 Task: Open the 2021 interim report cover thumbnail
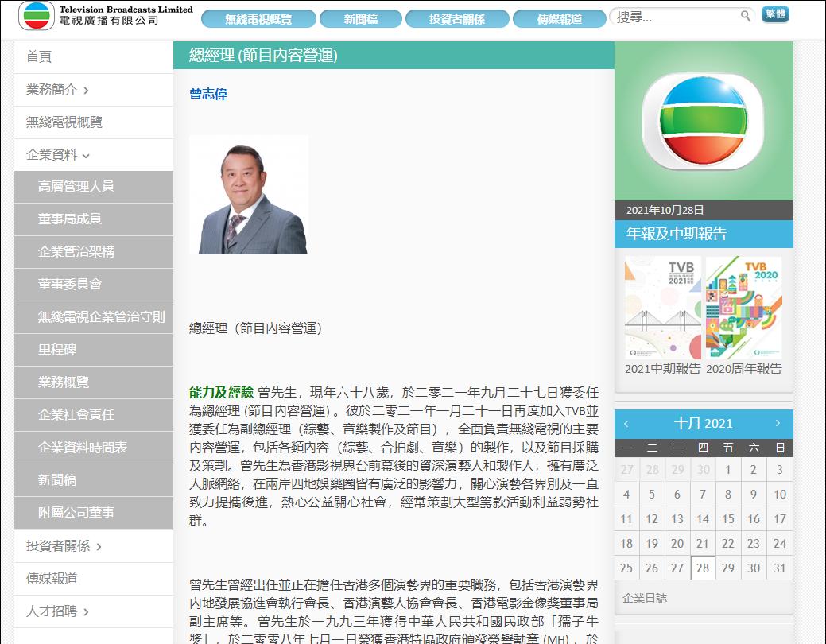coord(663,308)
